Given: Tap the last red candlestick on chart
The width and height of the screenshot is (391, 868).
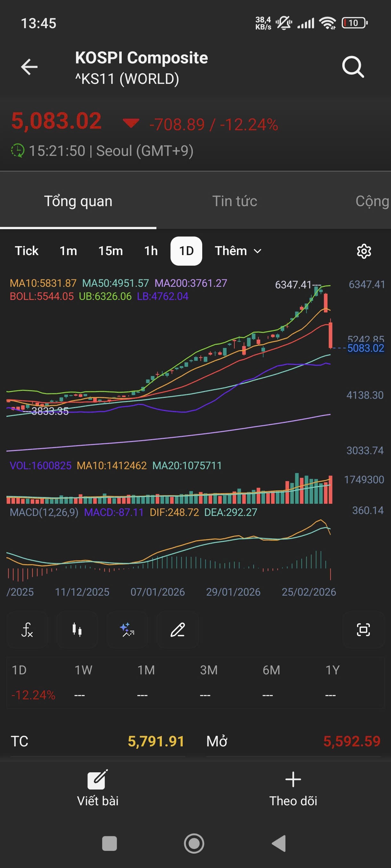Looking at the screenshot, I should (330, 335).
